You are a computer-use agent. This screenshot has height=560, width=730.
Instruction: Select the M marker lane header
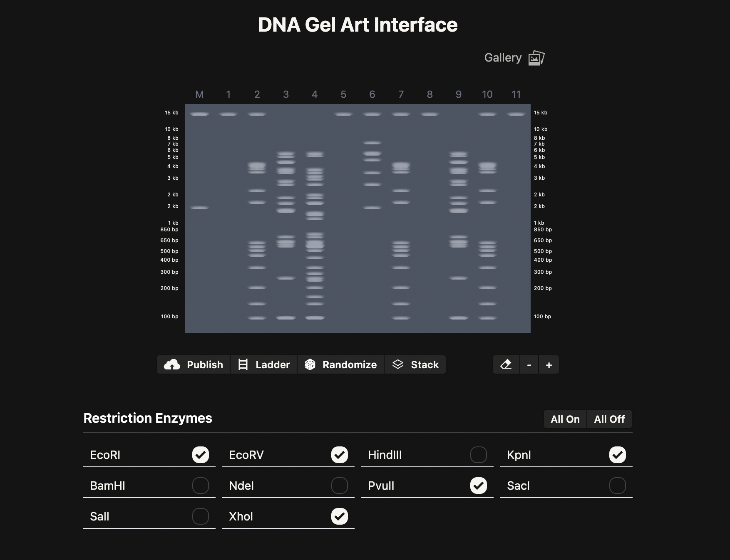coord(199,94)
